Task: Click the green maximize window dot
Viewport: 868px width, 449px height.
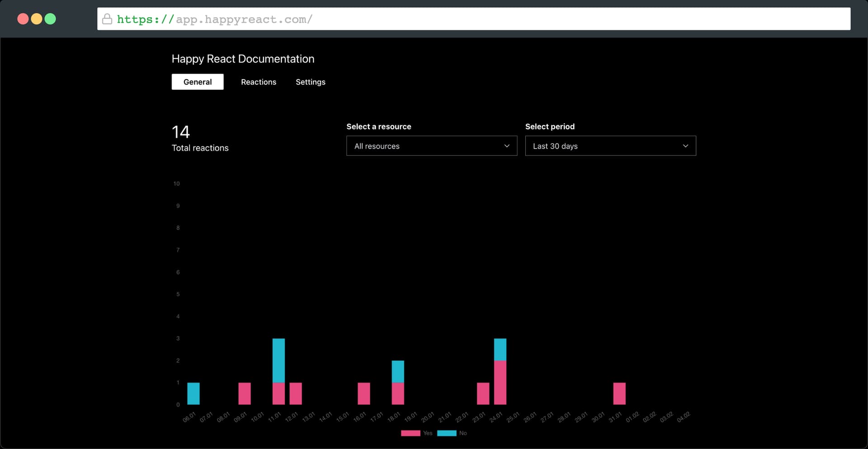Action: pyautogui.click(x=51, y=19)
